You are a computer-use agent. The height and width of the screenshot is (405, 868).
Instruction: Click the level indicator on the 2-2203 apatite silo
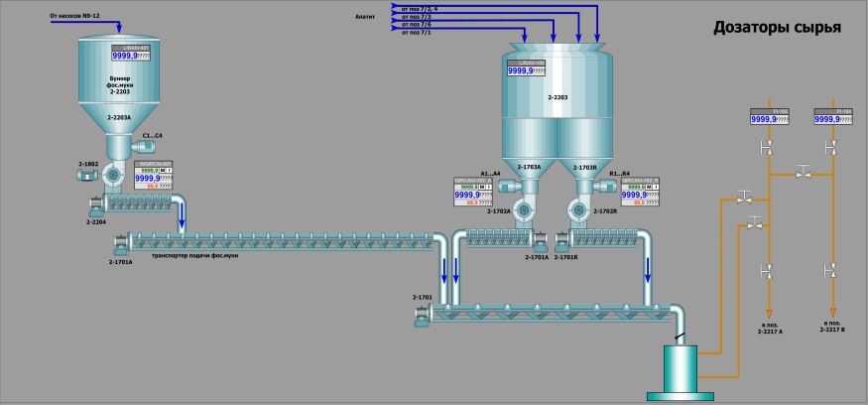click(526, 70)
